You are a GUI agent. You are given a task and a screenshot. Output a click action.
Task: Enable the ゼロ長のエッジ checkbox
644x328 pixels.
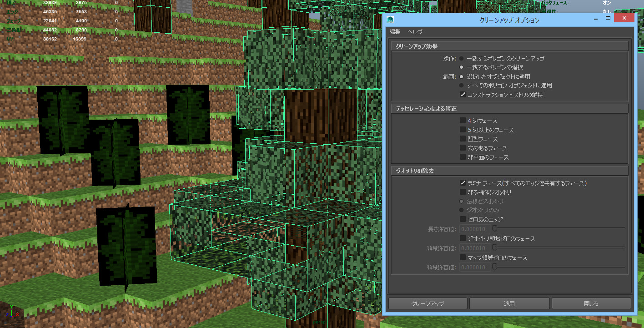(x=463, y=219)
